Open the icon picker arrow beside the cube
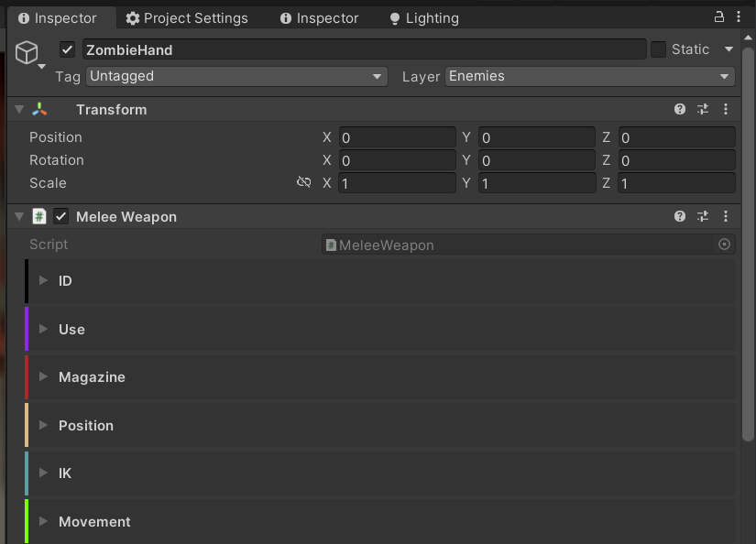Image resolution: width=756 pixels, height=544 pixels. [42, 67]
